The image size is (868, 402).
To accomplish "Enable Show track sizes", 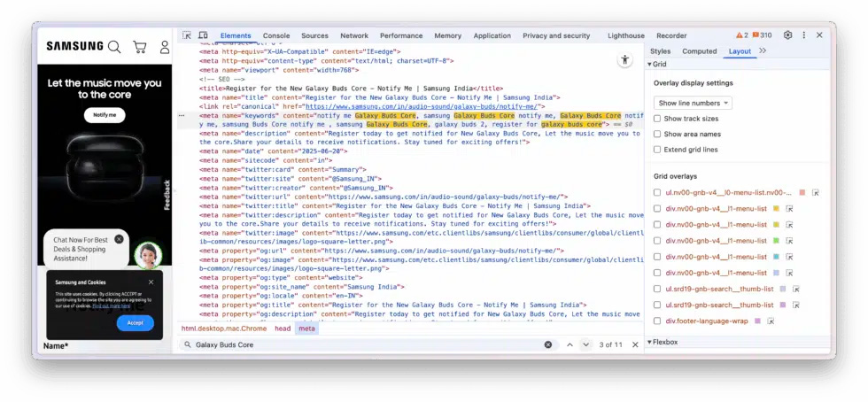I will [x=657, y=119].
